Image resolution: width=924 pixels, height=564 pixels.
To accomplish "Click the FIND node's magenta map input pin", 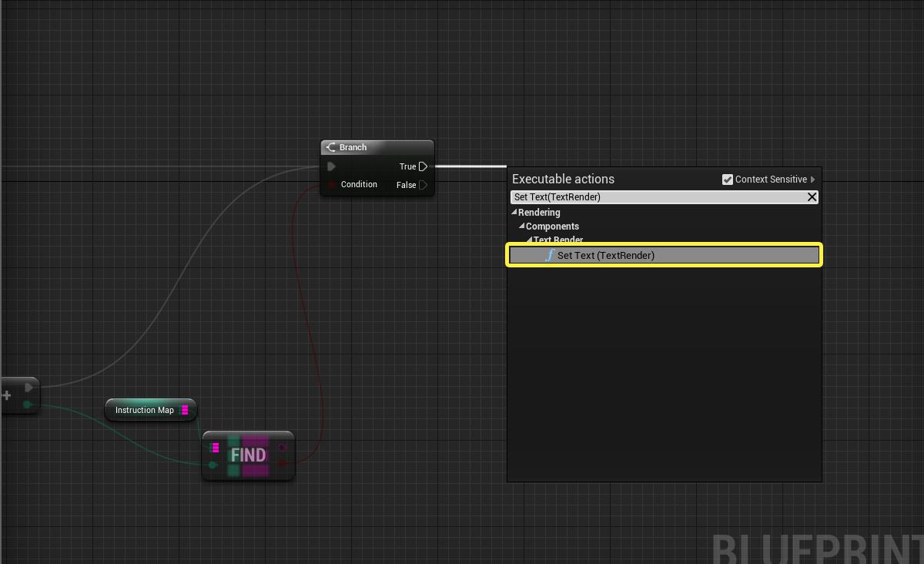I will (x=214, y=448).
